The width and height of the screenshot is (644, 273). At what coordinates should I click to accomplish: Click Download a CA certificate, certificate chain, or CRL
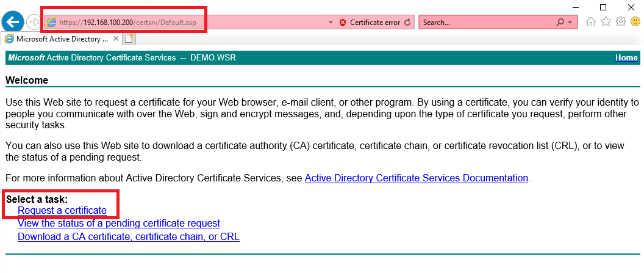coord(129,237)
